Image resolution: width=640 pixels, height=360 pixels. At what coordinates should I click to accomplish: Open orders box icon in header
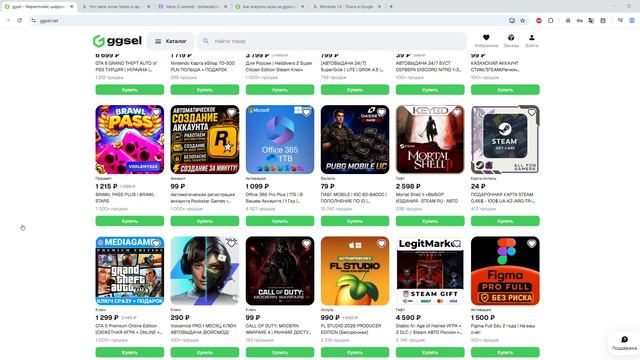point(511,38)
